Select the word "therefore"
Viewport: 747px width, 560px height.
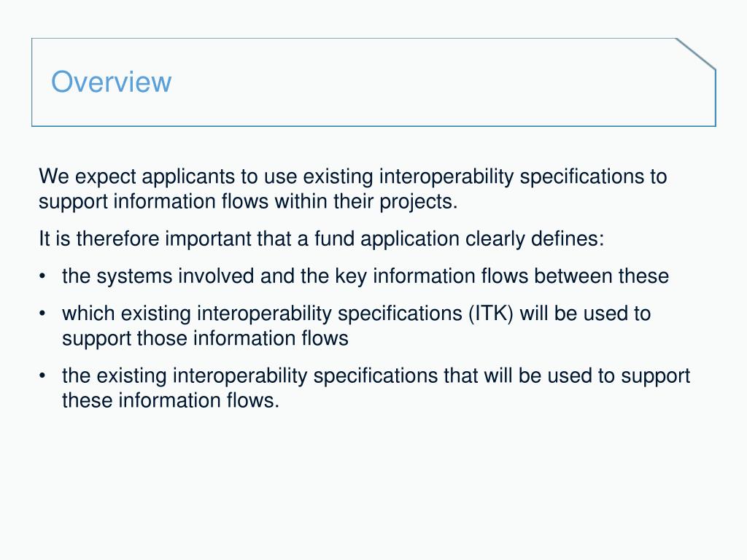(x=119, y=239)
